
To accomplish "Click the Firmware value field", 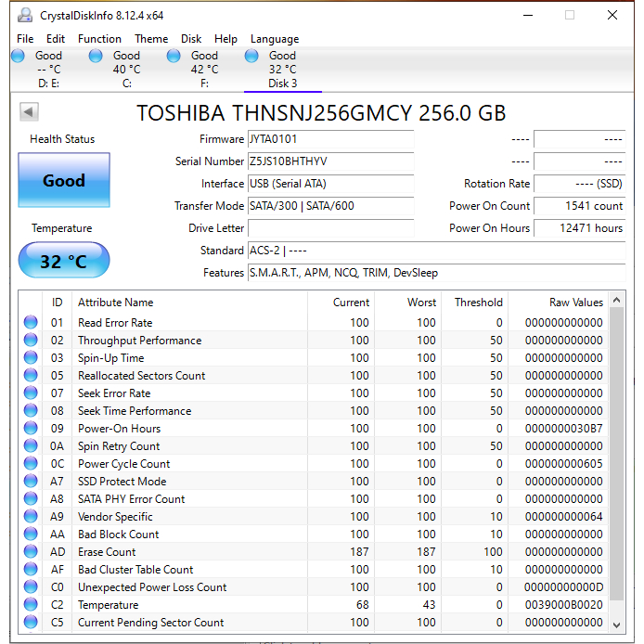I will point(329,139).
